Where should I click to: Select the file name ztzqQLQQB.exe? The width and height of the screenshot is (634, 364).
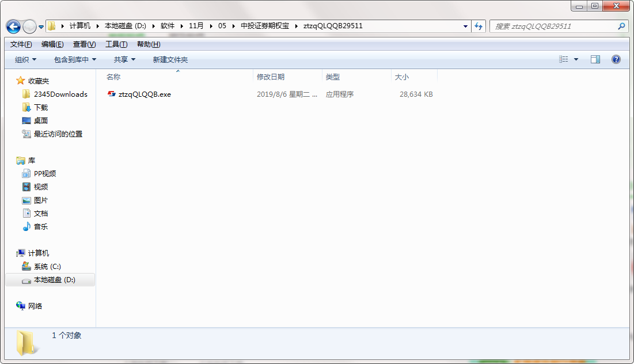[145, 94]
